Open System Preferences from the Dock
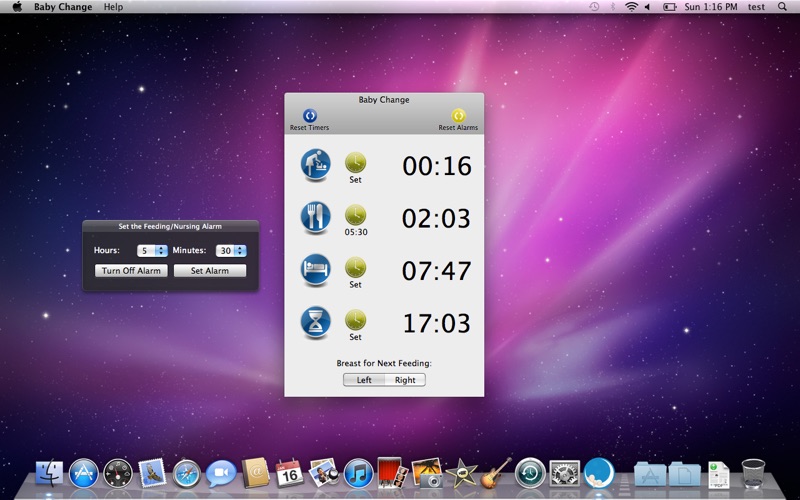800x500 pixels. point(564,473)
